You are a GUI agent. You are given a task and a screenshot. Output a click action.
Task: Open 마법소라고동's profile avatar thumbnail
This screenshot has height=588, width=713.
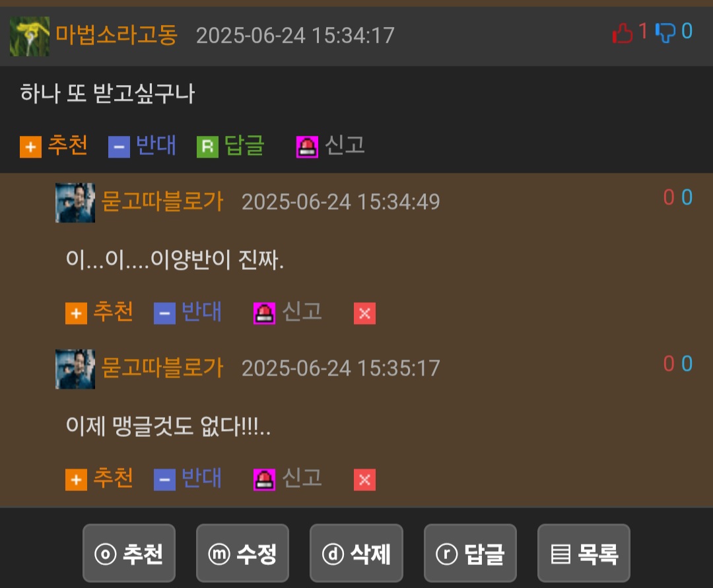tap(30, 36)
